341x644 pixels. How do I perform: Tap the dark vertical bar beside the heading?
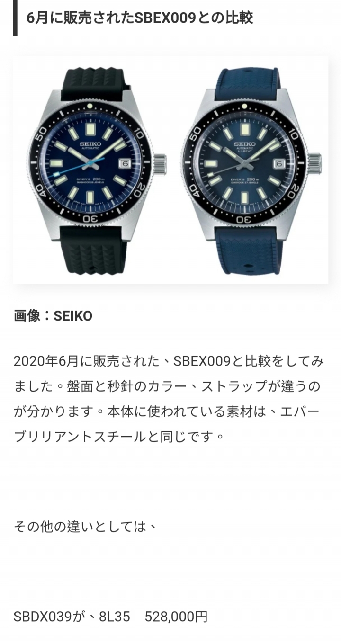[x=15, y=18]
